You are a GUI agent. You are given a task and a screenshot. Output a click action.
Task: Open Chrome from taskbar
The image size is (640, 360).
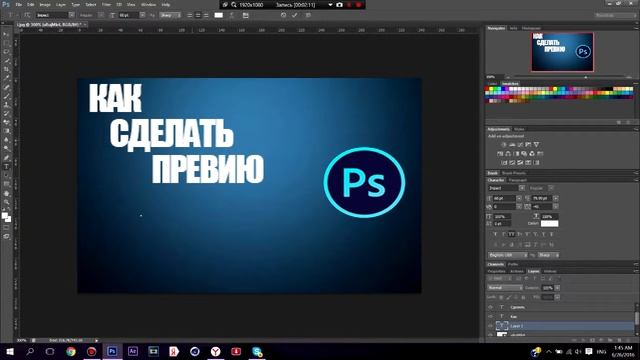[71, 351]
